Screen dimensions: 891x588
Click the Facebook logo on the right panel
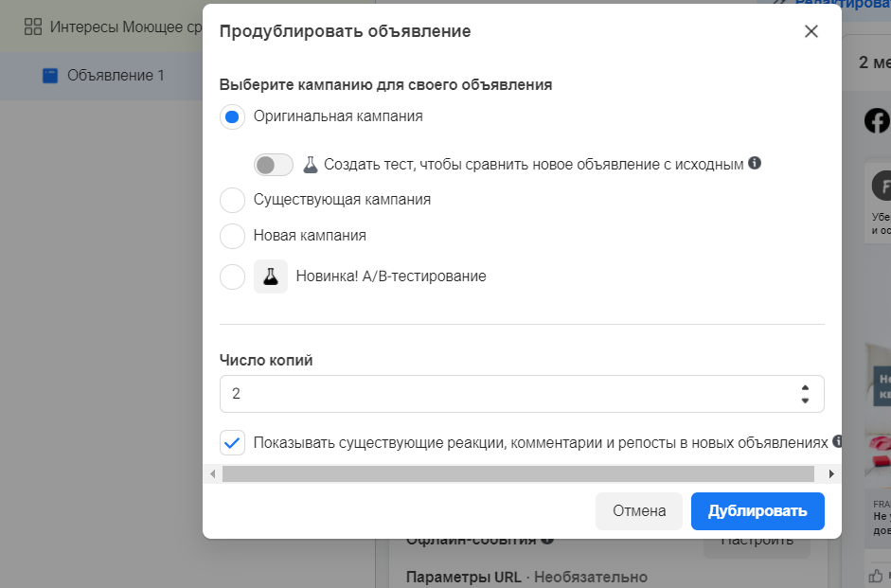(877, 121)
